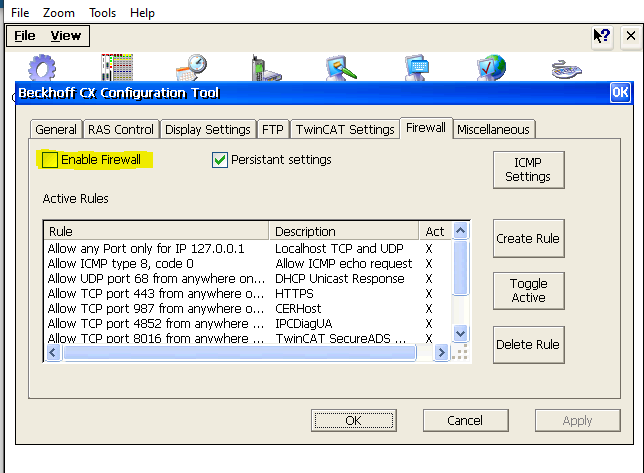The height and width of the screenshot is (473, 644).
Task: Click the Apply button
Action: [577, 420]
